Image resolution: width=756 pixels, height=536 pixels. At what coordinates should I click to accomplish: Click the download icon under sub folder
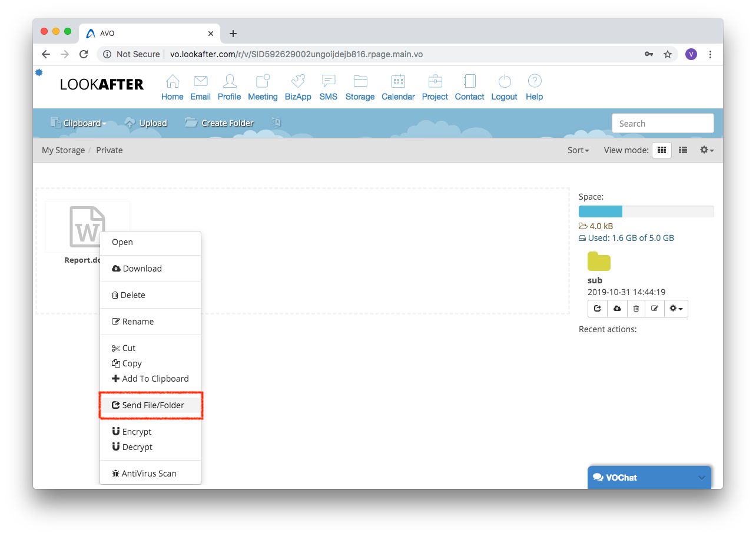tap(617, 309)
